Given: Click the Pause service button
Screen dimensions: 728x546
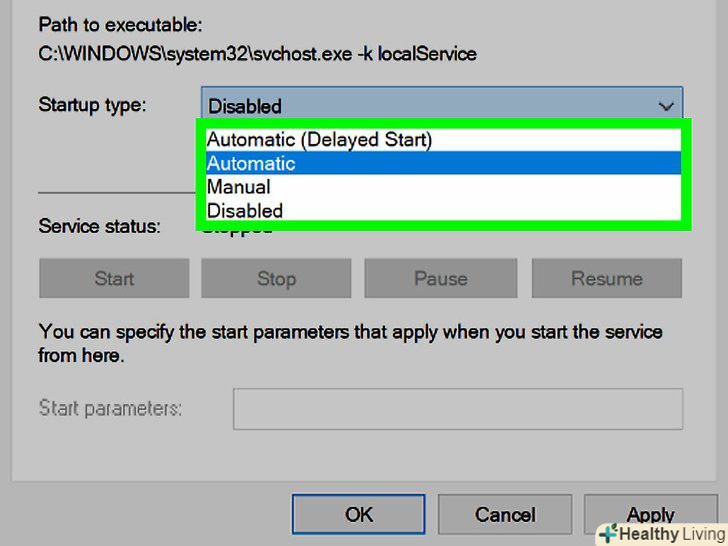Looking at the screenshot, I should pyautogui.click(x=439, y=279).
